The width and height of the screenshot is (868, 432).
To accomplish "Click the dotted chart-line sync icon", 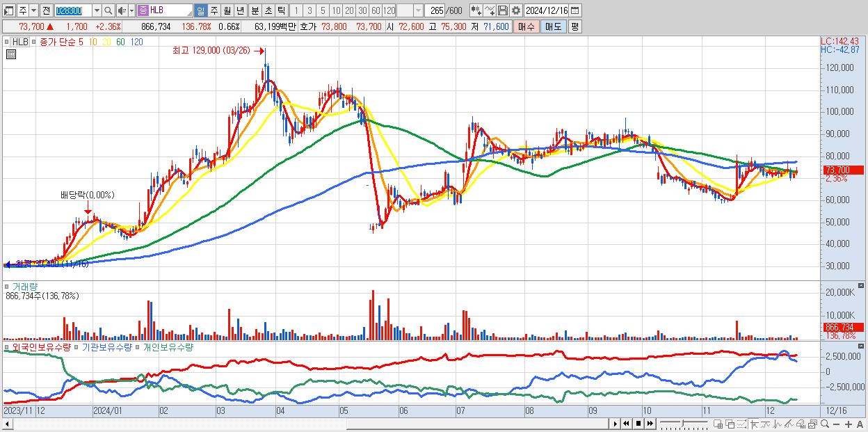I will click(x=741, y=424).
